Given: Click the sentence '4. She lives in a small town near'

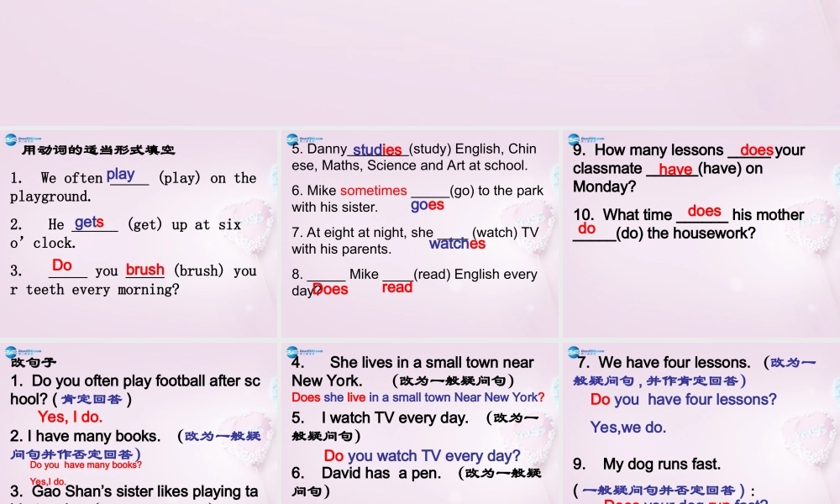Looking at the screenshot, I should click(412, 363).
